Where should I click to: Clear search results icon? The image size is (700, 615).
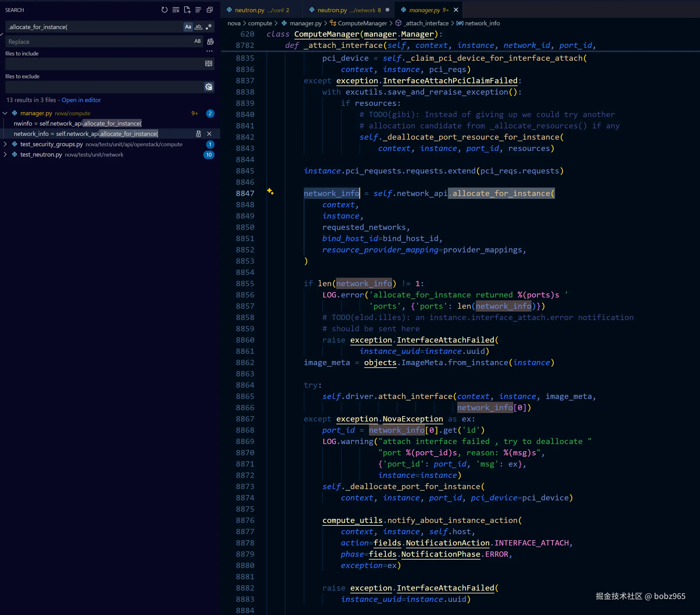click(176, 10)
